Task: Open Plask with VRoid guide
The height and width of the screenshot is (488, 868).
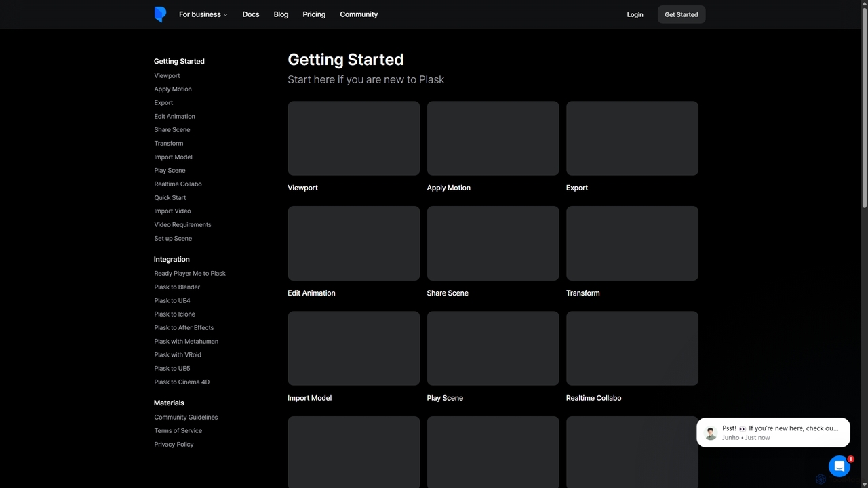Action: 178,355
